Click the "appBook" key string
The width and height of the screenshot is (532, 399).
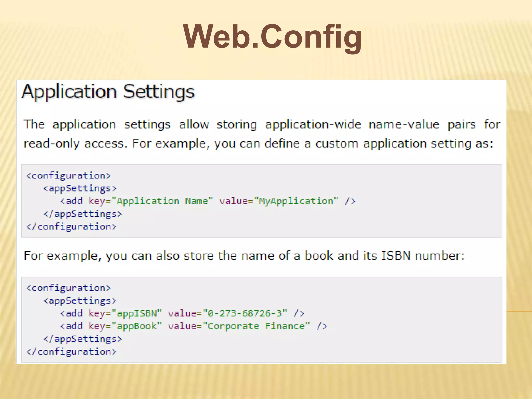tap(137, 326)
